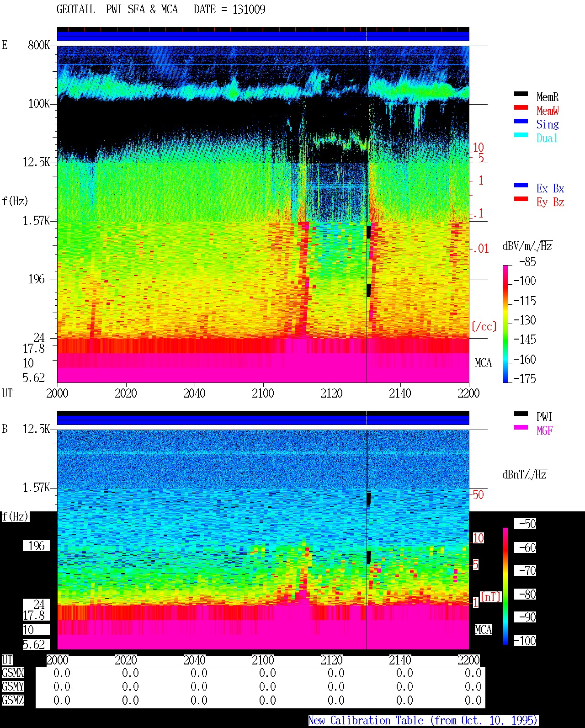Click the 2120 time label under B panel
The height and width of the screenshot is (728, 585).
331,660
